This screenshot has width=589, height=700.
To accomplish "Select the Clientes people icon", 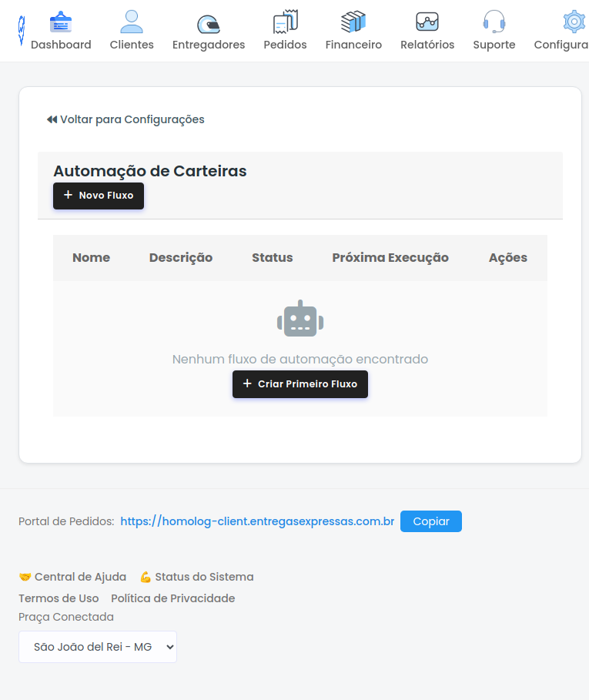I will click(x=131, y=21).
